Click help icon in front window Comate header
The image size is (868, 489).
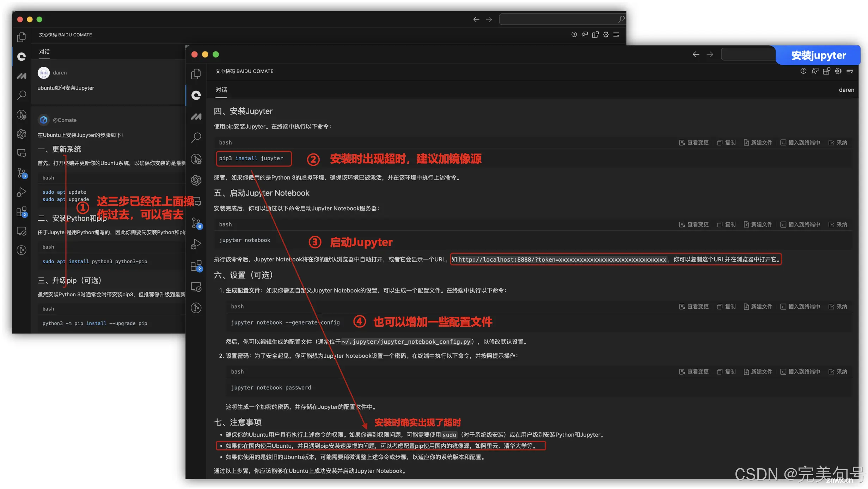tap(803, 71)
